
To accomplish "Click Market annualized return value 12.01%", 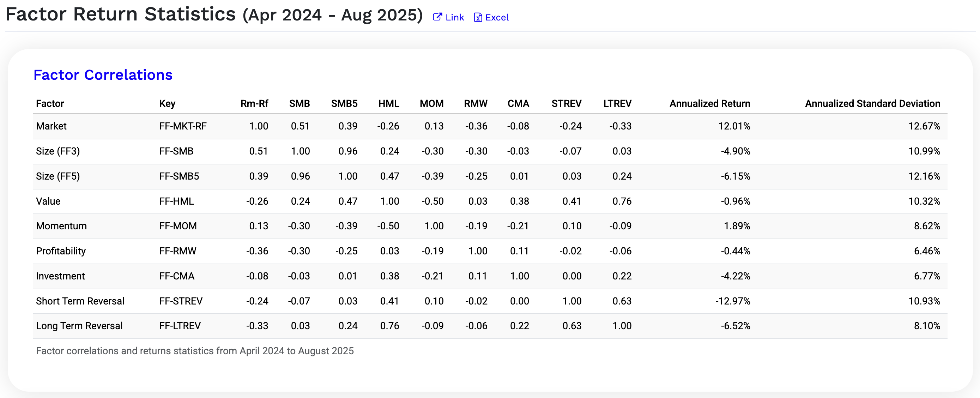I will pyautogui.click(x=734, y=126).
